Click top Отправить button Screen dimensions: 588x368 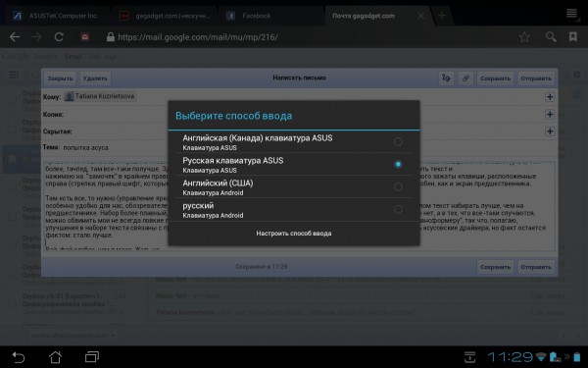536,79
